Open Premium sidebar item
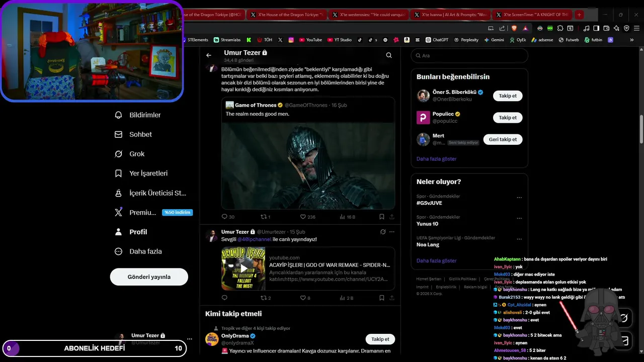 coord(153,212)
